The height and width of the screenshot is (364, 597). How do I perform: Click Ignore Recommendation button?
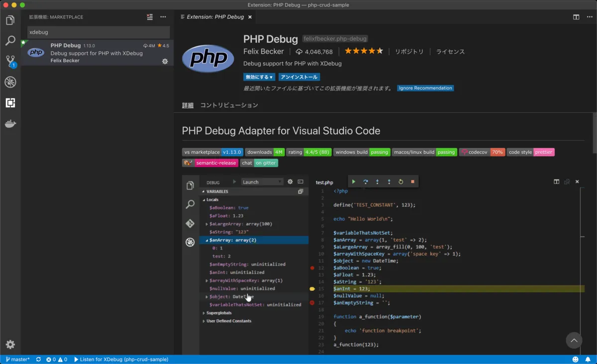coord(425,88)
